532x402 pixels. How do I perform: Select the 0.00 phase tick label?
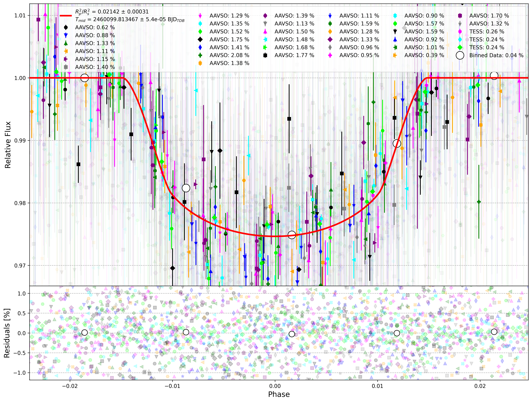click(275, 386)
